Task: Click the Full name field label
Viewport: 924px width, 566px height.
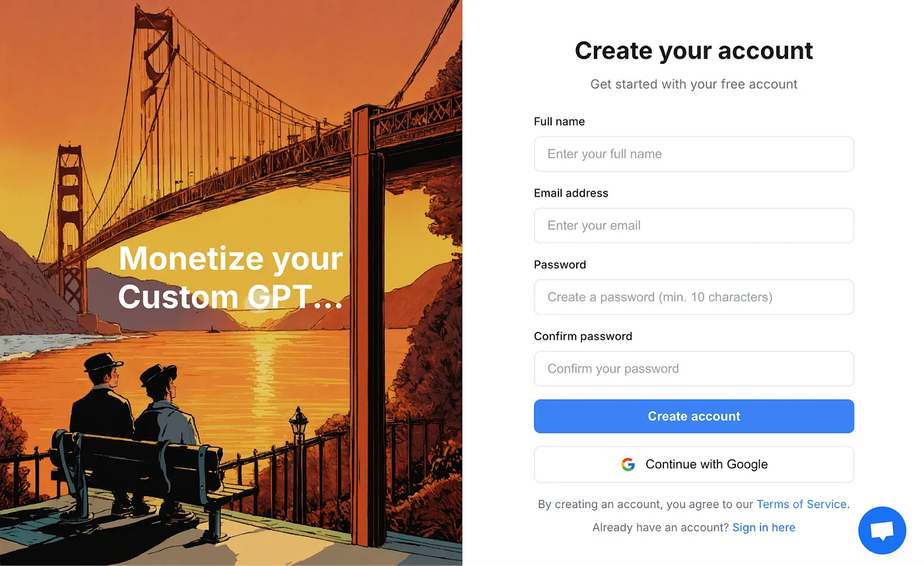Action: point(559,121)
